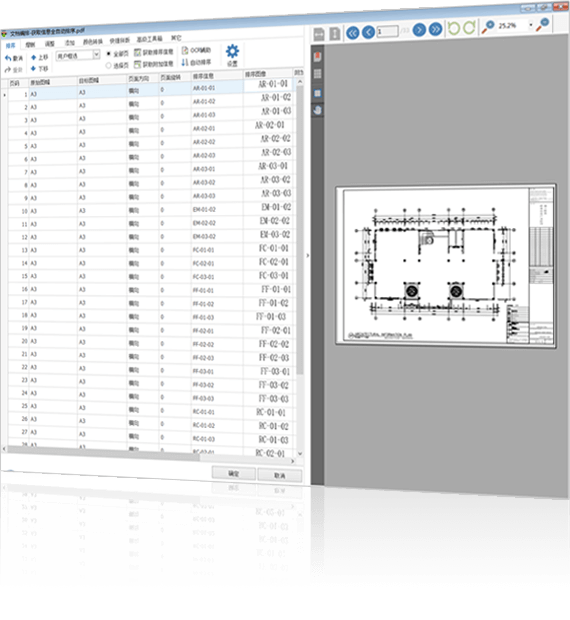Image resolution: width=570 pixels, height=620 pixels.
Task: Select cell AR-02-03 in sort info
Action: pos(217,155)
